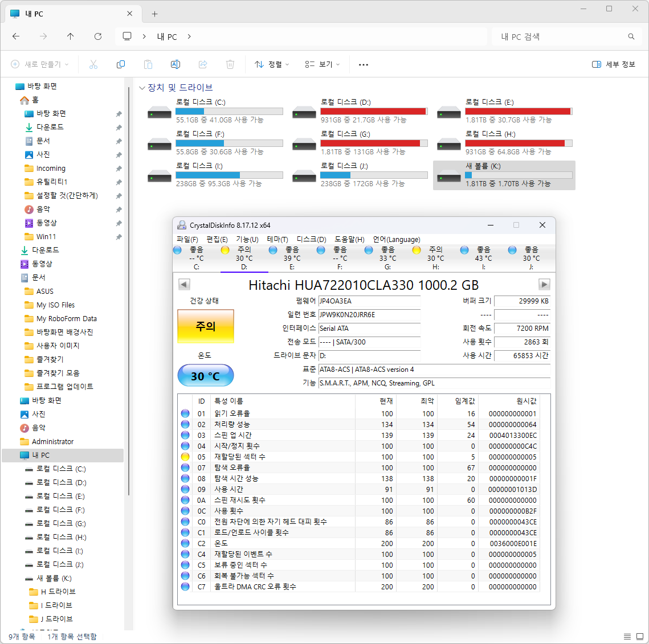Click the monitor icon in address bar
649x644 pixels.
tap(127, 36)
